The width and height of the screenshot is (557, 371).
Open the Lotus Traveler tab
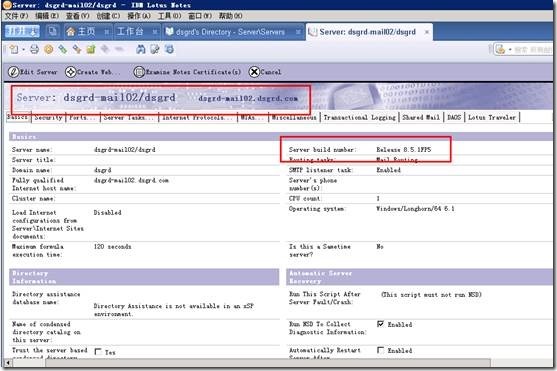(492, 118)
